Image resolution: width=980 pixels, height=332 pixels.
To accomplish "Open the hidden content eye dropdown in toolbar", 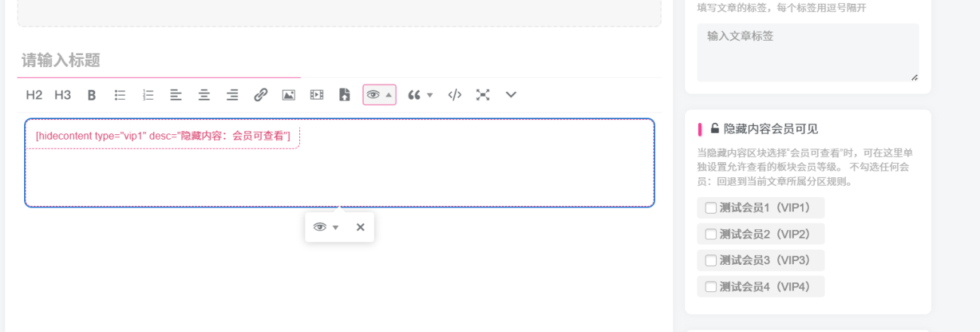I will (x=379, y=95).
